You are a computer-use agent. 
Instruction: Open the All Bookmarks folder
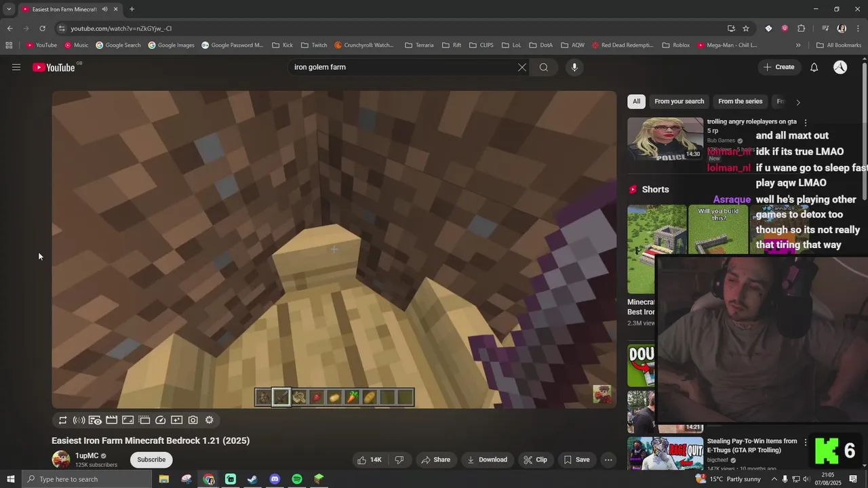click(x=839, y=45)
